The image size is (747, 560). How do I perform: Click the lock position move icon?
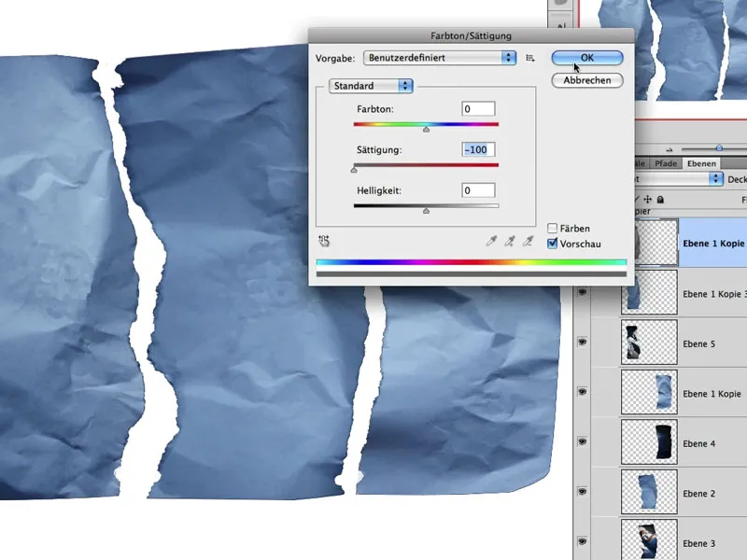coord(647,200)
